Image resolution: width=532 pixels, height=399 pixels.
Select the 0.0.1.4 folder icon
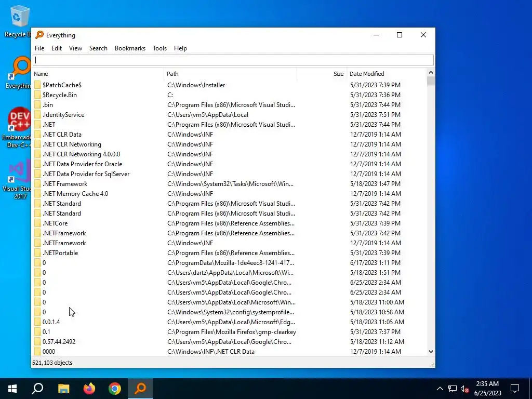[x=37, y=322]
